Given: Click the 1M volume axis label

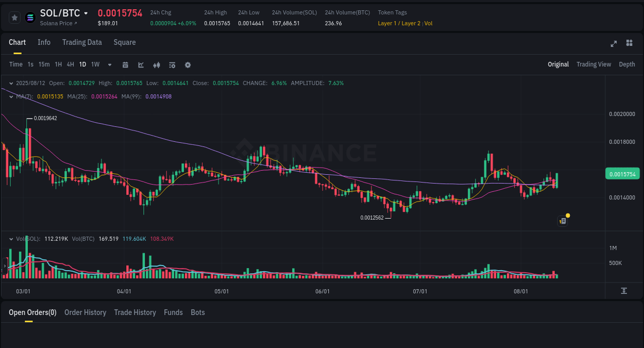Looking at the screenshot, I should point(613,248).
